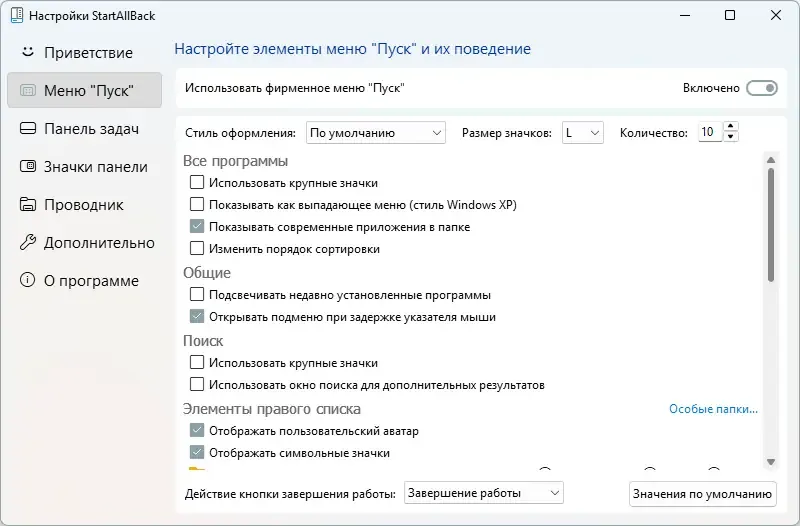800x526 pixels.
Task: Click the Значки панели sidebar icon
Action: coord(27,166)
